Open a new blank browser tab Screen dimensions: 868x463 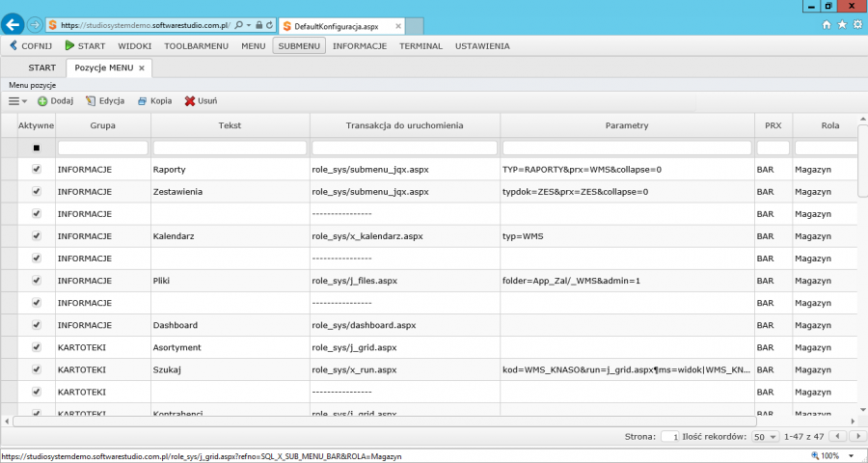coord(415,26)
